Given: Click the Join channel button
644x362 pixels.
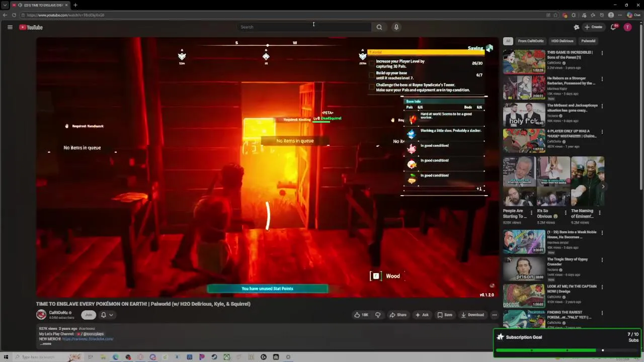Looking at the screenshot, I should (x=89, y=315).
